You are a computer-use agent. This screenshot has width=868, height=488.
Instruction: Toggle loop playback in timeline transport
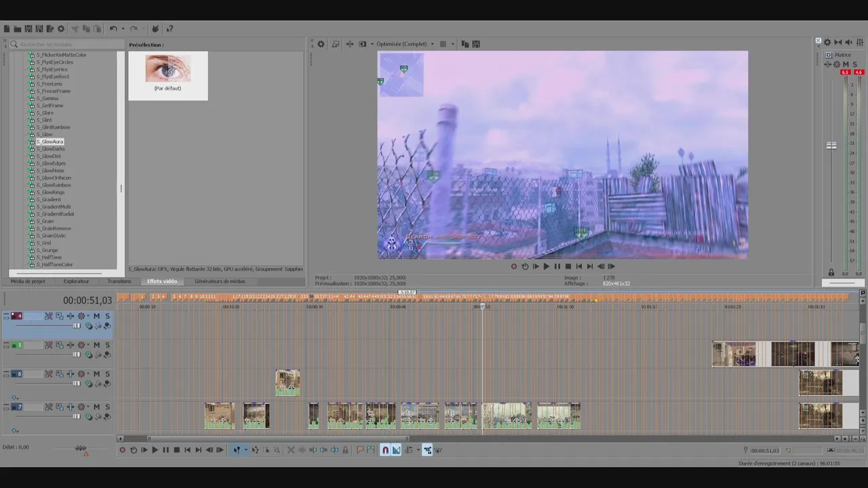(133, 450)
